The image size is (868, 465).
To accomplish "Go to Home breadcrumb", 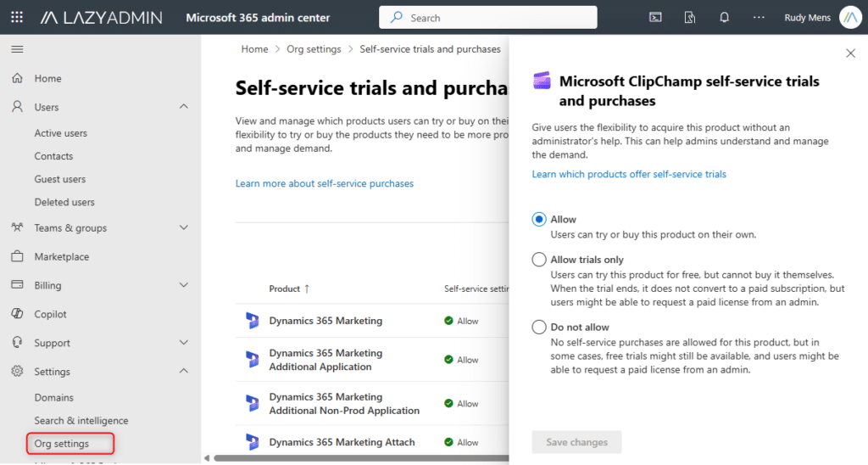I will [x=254, y=49].
